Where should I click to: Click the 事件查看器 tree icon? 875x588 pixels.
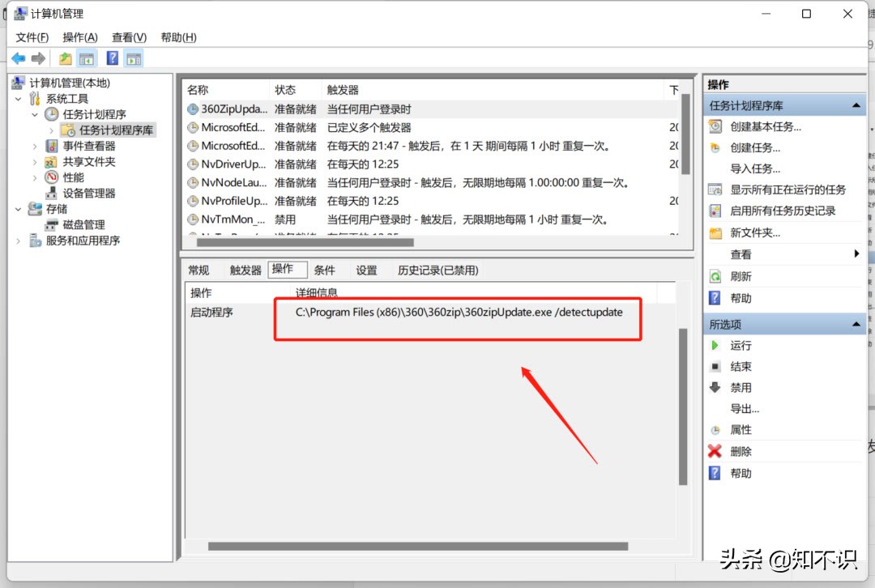pyautogui.click(x=51, y=146)
